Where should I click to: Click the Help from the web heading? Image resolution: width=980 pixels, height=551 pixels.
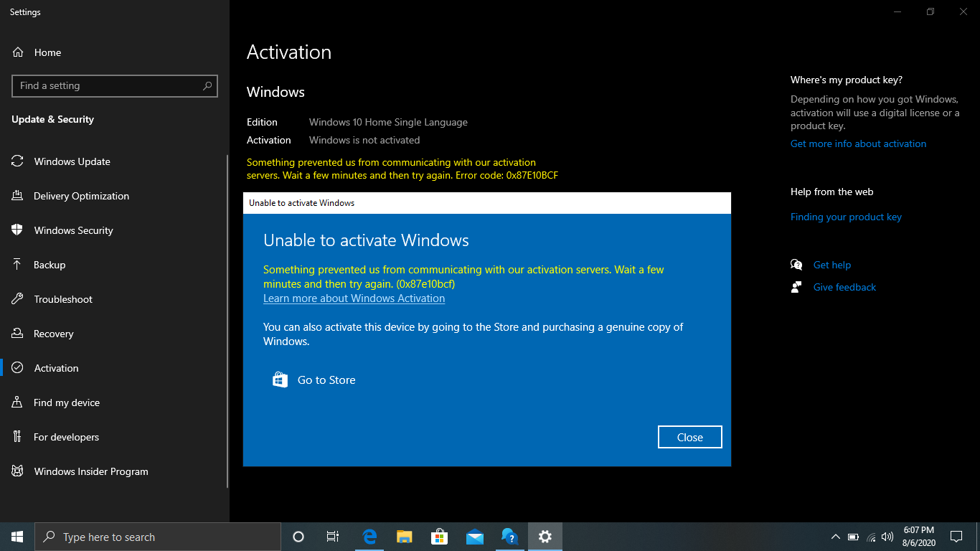832,192
